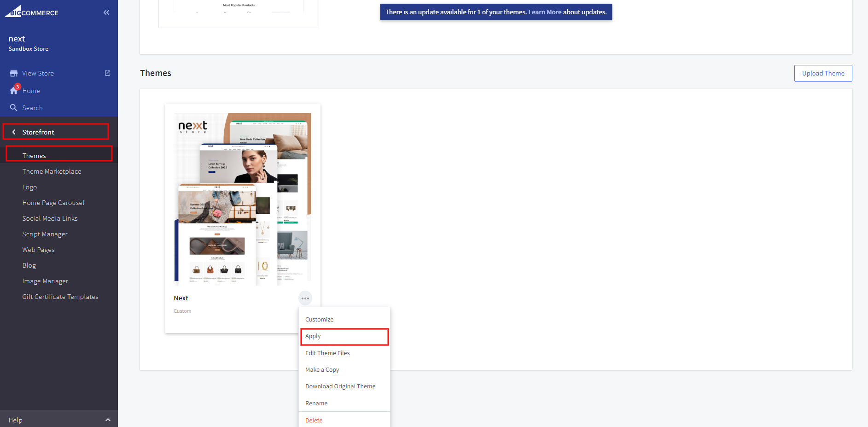Screen dimensions: 868x427
Task: Choose Customize in the theme menu
Action: (319, 320)
